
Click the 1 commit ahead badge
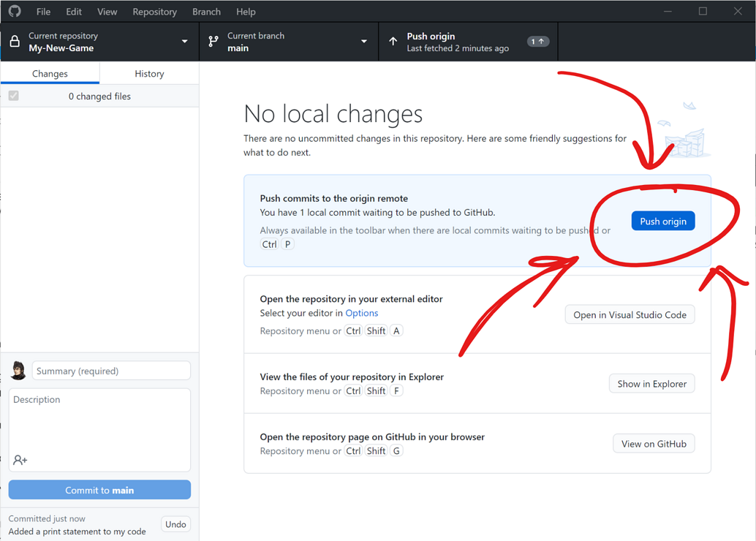pos(537,42)
